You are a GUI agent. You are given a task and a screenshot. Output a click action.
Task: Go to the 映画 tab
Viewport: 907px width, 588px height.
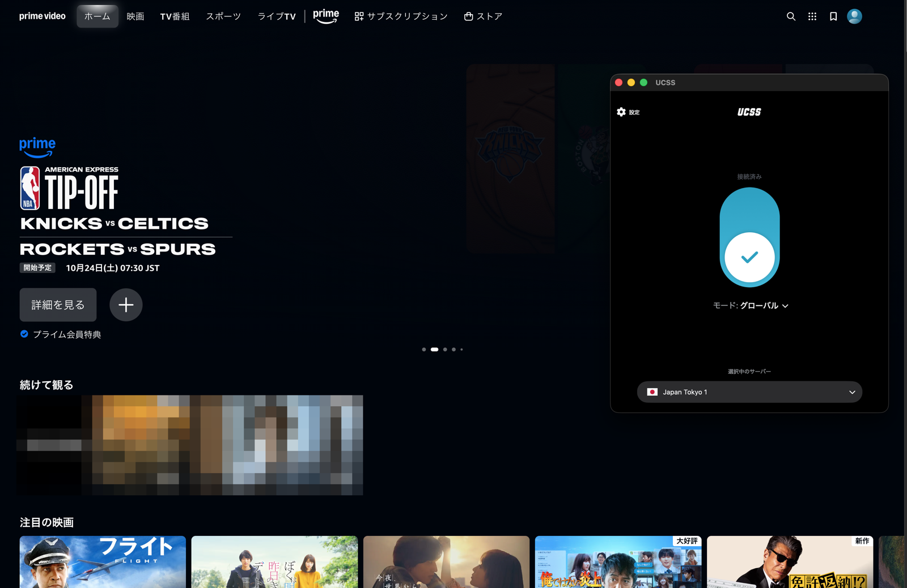coord(135,16)
